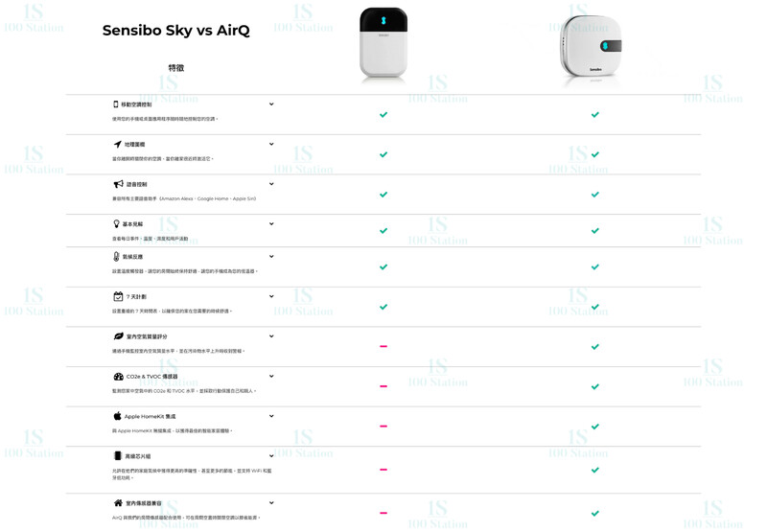Click Sky checkmark for mobile AC control
767x532 pixels.
coord(383,115)
